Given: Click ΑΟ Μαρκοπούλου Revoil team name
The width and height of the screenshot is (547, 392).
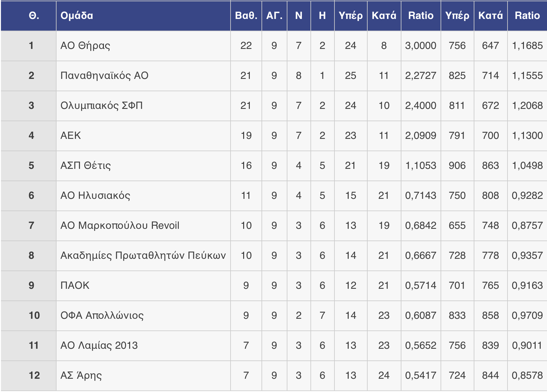Looking at the screenshot, I should [120, 226].
